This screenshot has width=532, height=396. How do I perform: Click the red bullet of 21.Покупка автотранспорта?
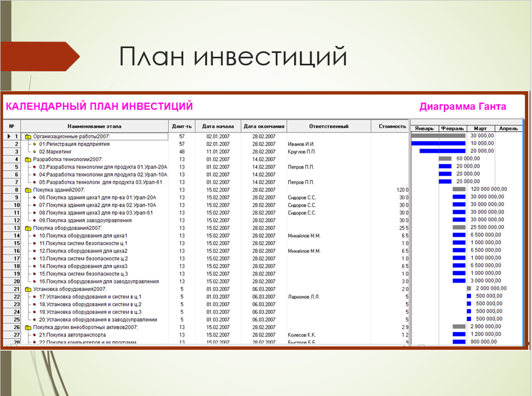click(35, 335)
